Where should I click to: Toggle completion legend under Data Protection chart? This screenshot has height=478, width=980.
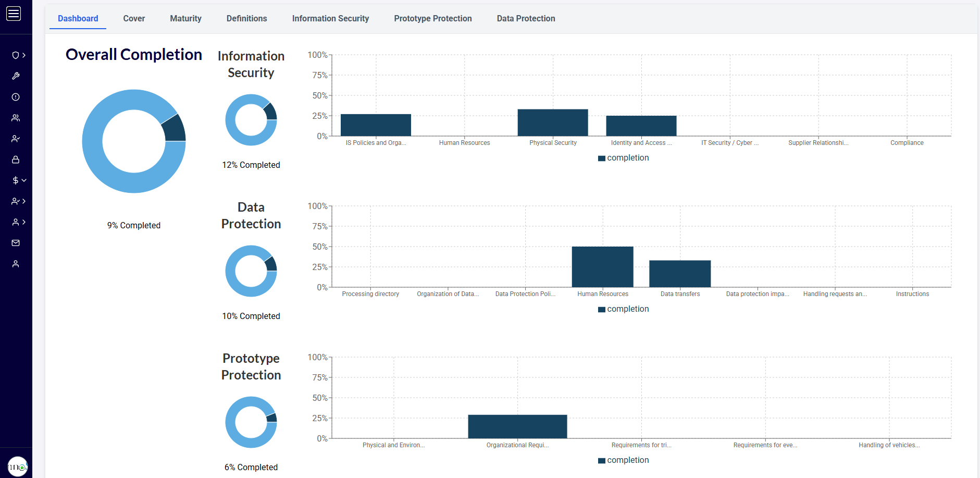(623, 309)
